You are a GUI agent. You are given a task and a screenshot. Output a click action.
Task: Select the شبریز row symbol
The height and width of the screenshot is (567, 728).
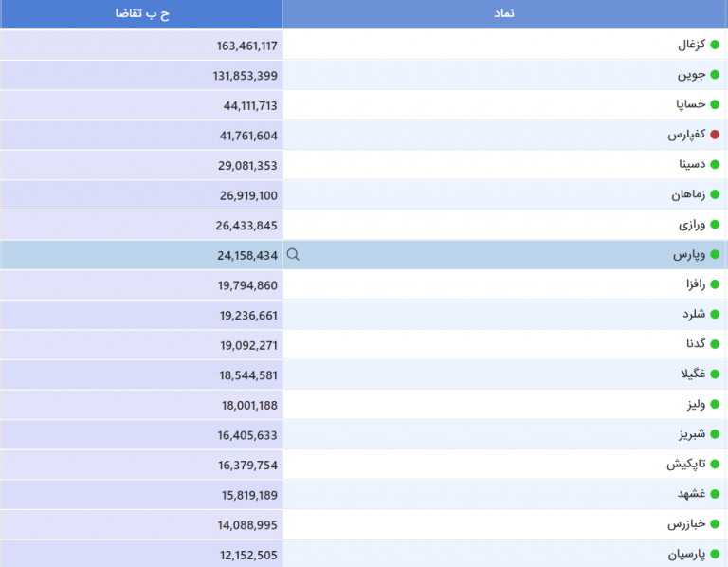pos(692,434)
